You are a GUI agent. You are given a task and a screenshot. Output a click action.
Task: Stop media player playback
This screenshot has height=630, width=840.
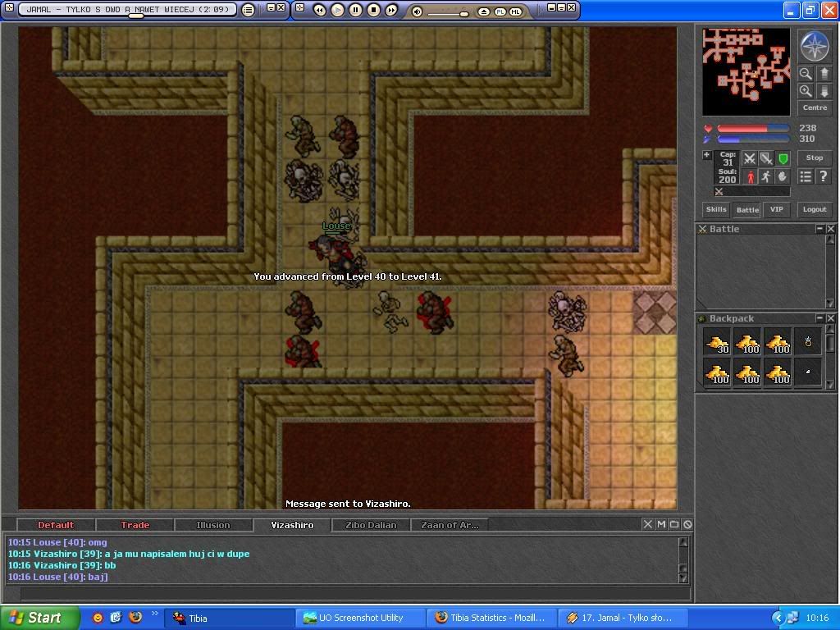point(374,10)
